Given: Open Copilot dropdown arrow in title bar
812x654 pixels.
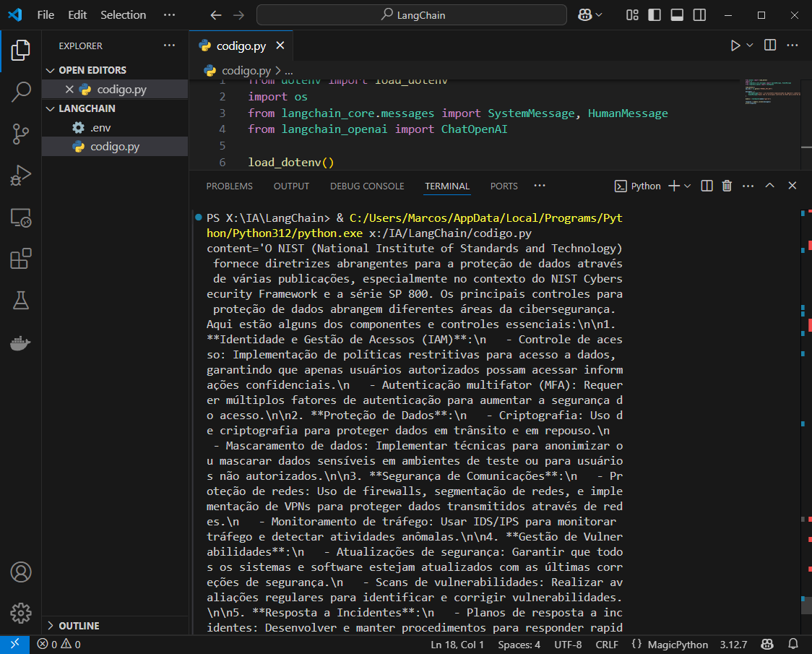Looking at the screenshot, I should click(599, 15).
